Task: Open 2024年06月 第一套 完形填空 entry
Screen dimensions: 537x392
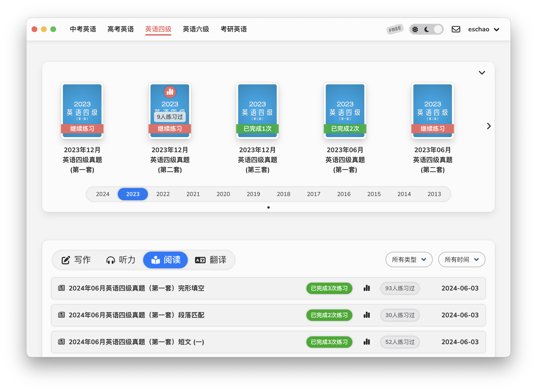Action: pos(268,288)
